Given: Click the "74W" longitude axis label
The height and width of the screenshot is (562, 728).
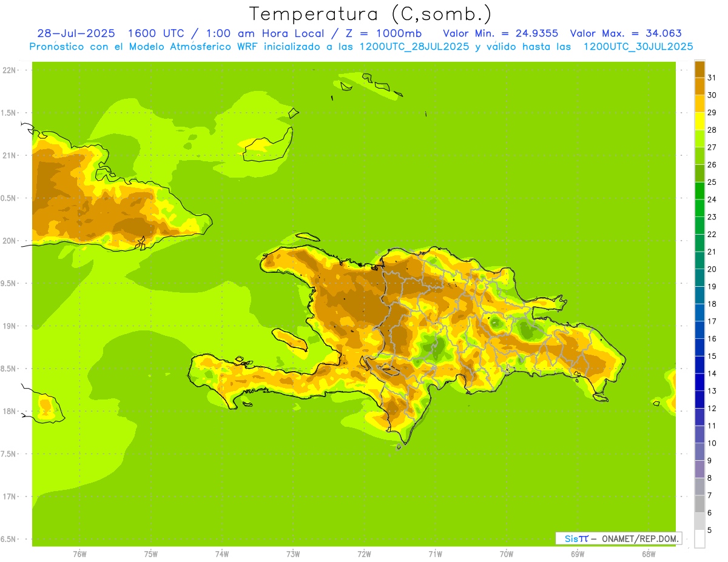Looking at the screenshot, I should (222, 554).
